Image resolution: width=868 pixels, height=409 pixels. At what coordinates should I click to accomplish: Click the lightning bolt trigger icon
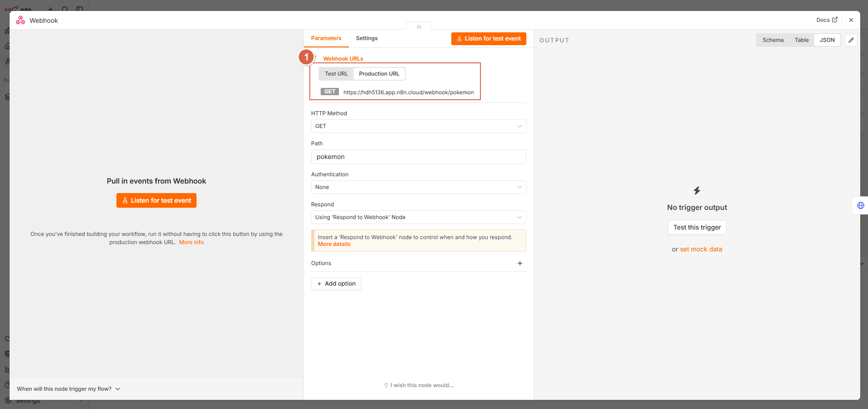(x=697, y=190)
